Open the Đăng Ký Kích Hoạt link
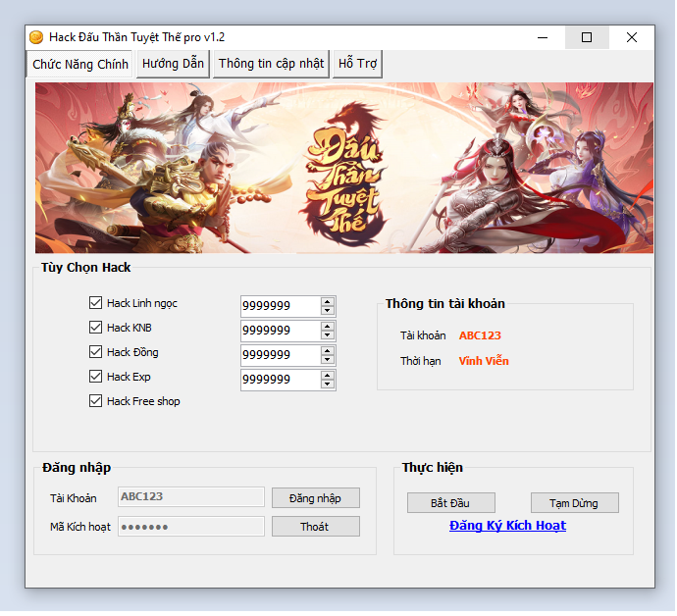This screenshot has height=616, width=677. click(507, 526)
